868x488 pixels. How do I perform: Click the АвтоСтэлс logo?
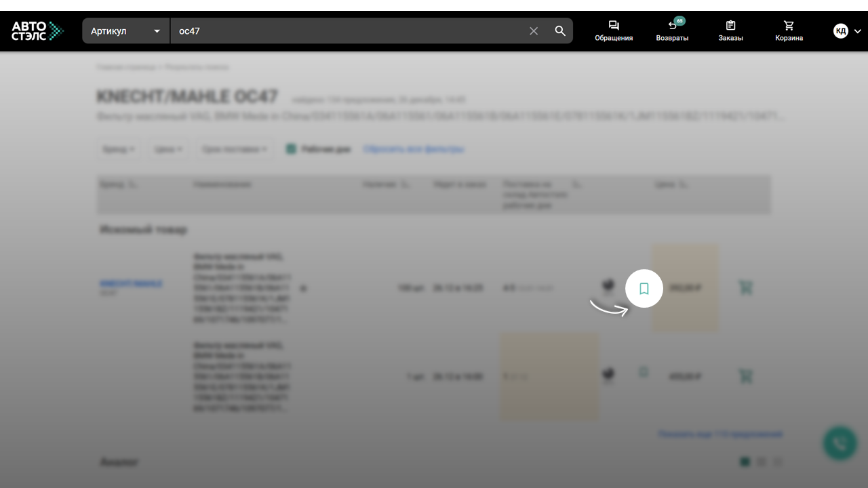37,30
